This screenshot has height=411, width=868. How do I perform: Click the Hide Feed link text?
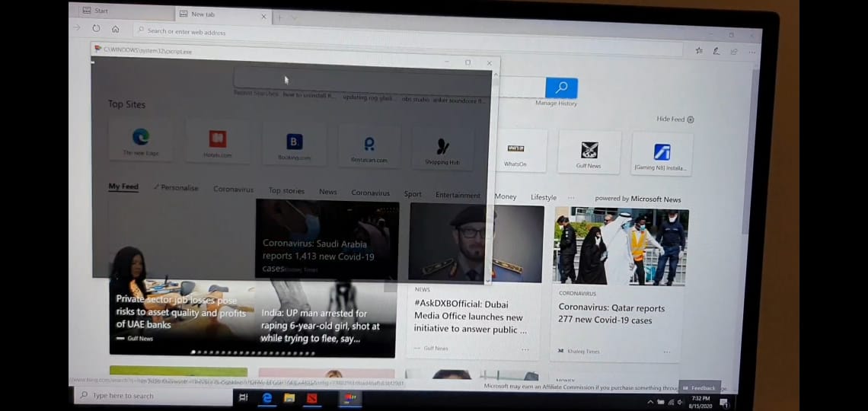coord(670,119)
